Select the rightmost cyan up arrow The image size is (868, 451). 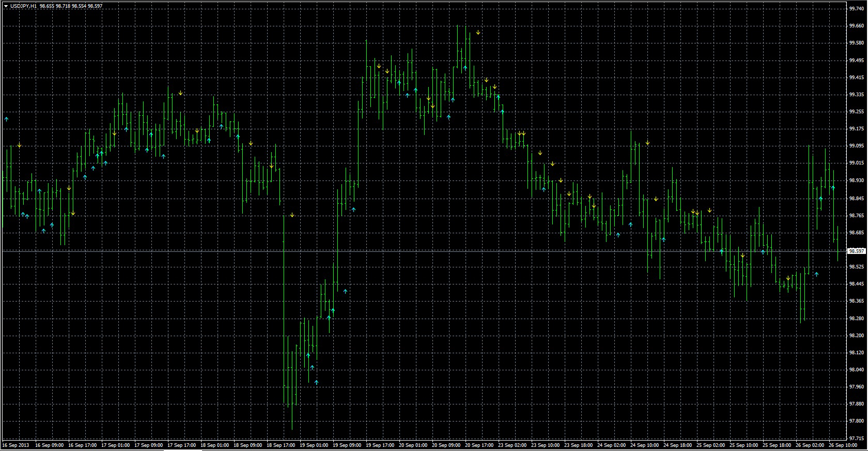pos(833,188)
